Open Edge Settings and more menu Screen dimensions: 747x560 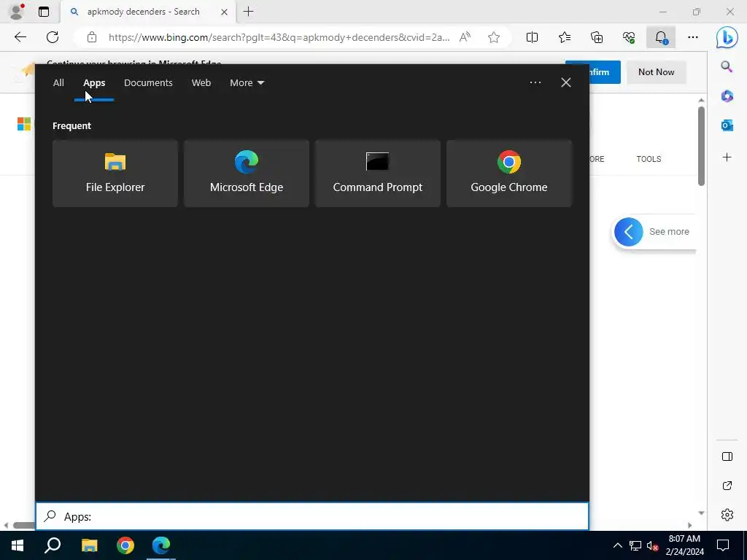click(693, 37)
